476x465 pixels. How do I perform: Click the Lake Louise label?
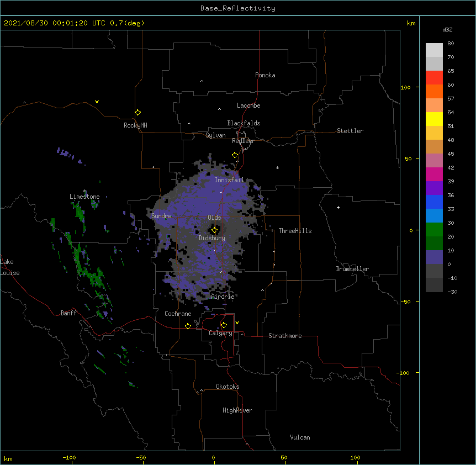tap(9, 267)
